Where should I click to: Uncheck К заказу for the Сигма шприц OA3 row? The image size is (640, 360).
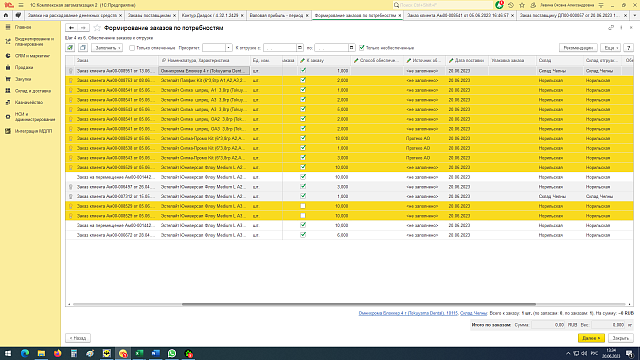coord(303,129)
